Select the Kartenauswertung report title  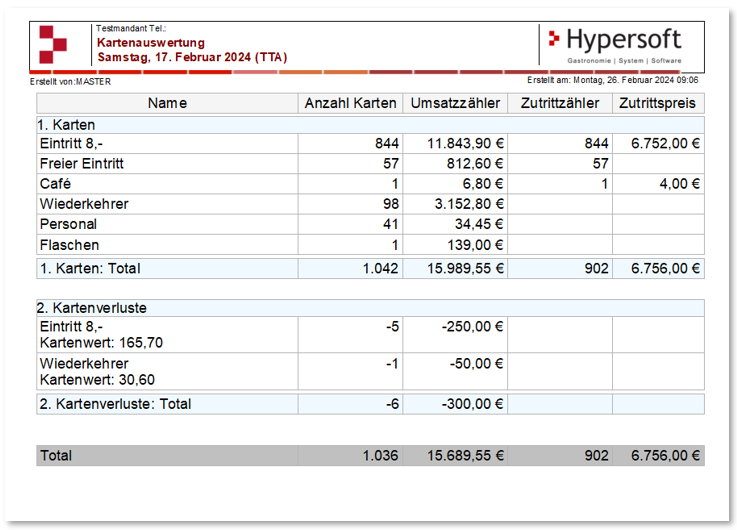[x=151, y=43]
